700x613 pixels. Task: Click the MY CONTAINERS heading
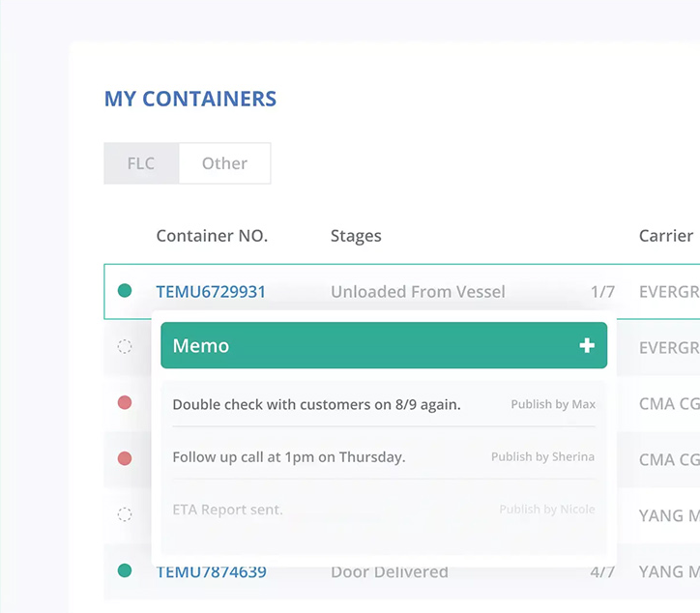coord(190,99)
